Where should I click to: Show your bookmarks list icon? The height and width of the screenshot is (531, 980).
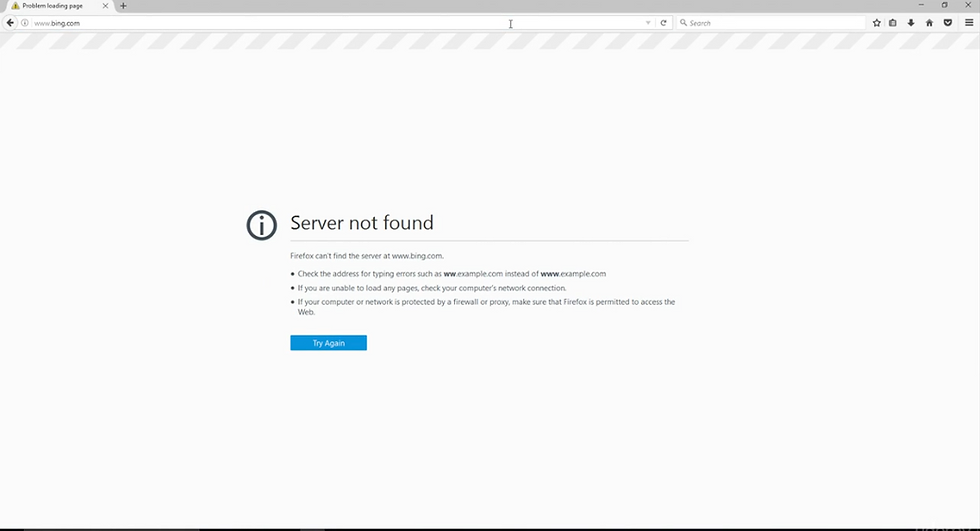pyautogui.click(x=892, y=23)
